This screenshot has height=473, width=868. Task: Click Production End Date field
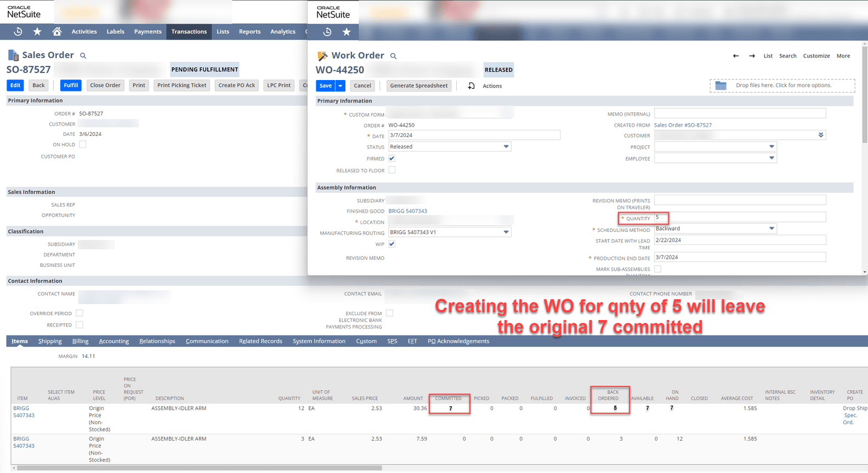(x=740, y=257)
